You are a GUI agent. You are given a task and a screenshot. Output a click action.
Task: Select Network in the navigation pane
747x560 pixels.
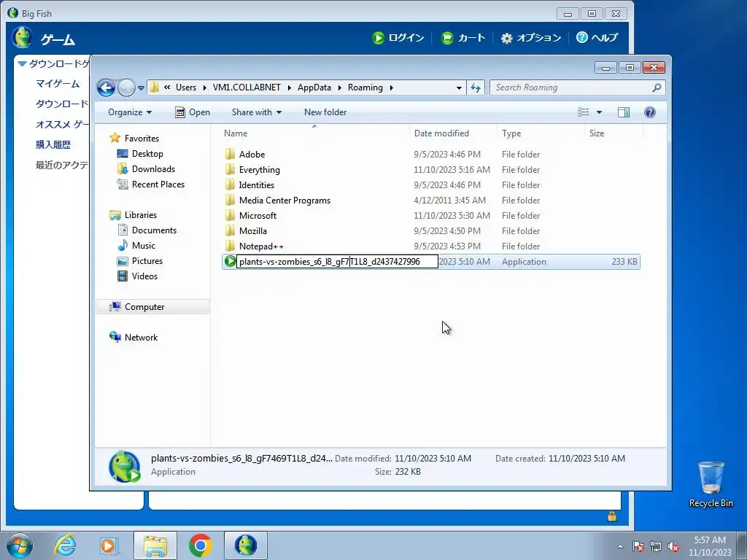[x=141, y=337]
